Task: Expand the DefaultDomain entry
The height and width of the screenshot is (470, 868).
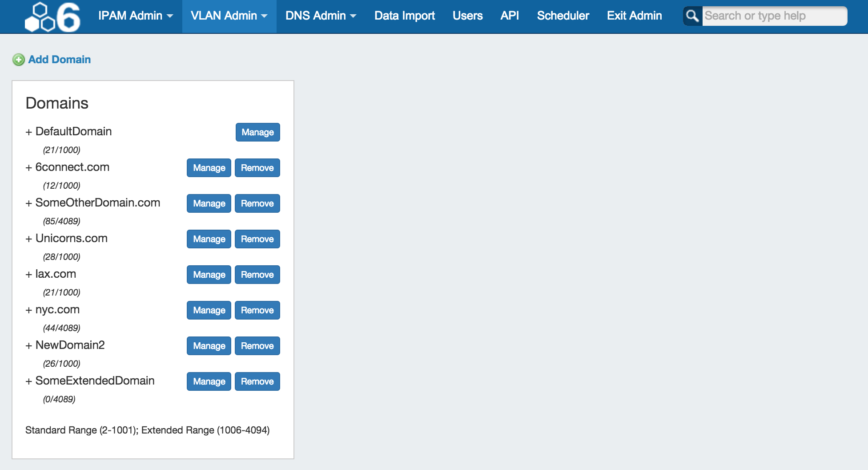Action: 28,132
